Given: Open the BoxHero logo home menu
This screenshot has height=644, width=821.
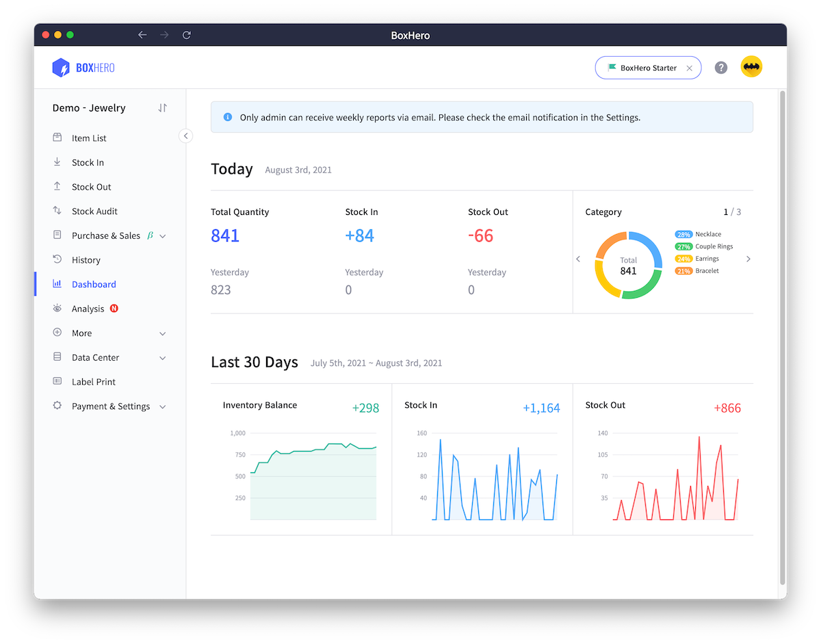Looking at the screenshot, I should click(x=83, y=66).
